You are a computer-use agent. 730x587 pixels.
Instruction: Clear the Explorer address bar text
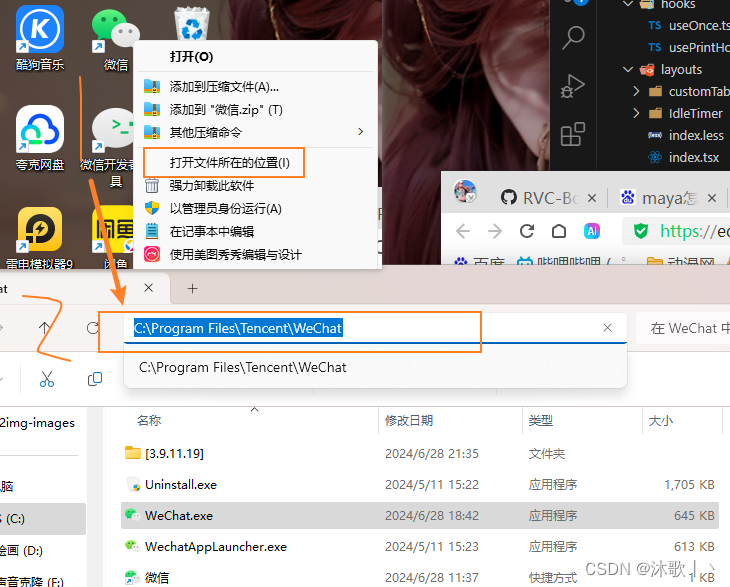(x=607, y=328)
